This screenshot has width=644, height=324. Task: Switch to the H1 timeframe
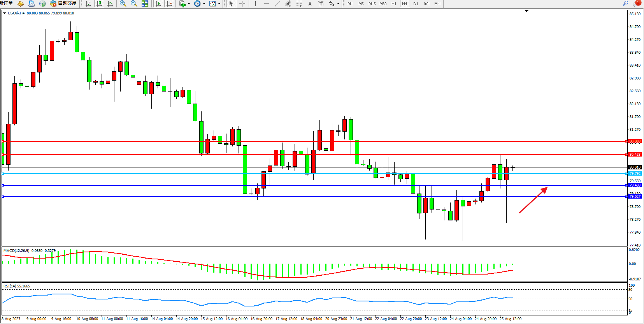click(x=394, y=4)
